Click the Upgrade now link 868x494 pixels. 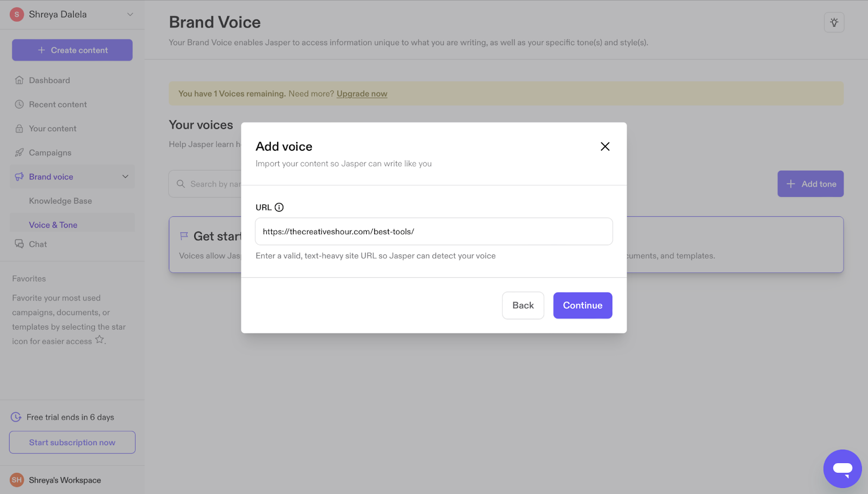362,94
